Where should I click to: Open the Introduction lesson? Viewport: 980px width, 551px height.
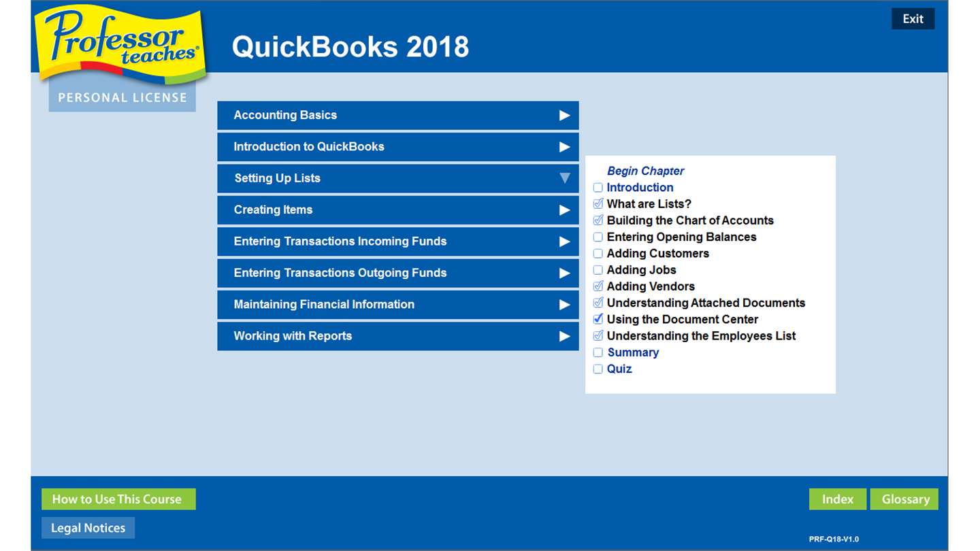tap(640, 188)
